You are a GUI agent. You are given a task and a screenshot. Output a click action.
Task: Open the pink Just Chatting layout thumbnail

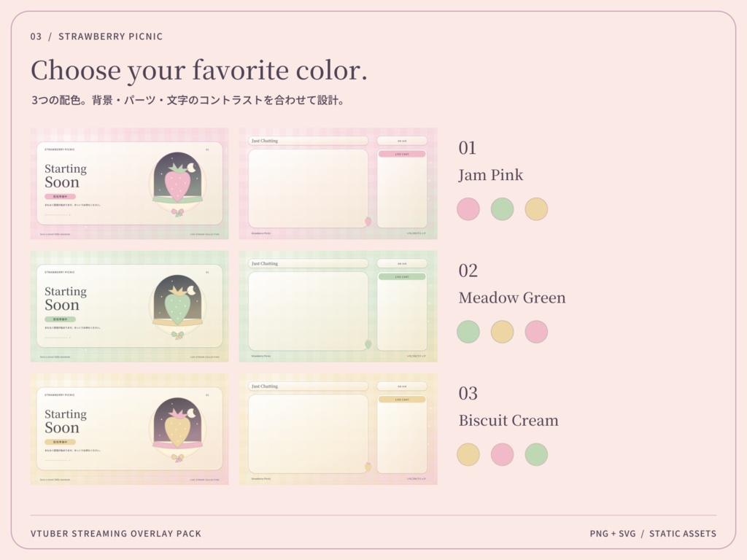click(x=338, y=183)
